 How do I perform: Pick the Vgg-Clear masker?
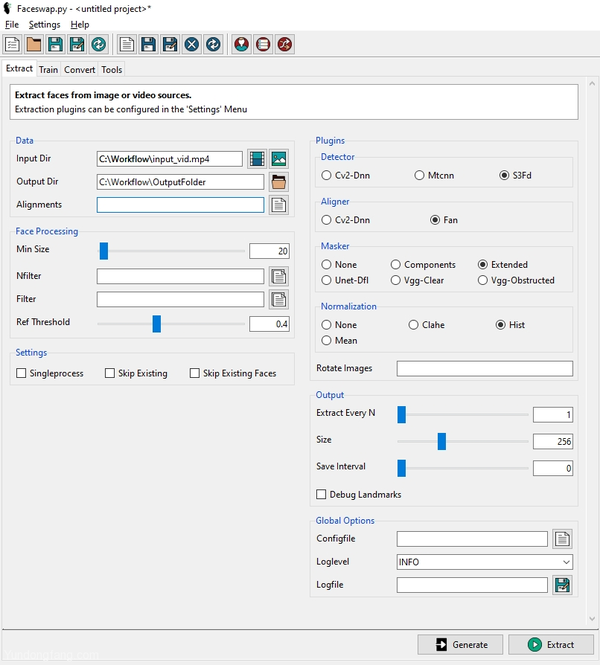[417, 280]
